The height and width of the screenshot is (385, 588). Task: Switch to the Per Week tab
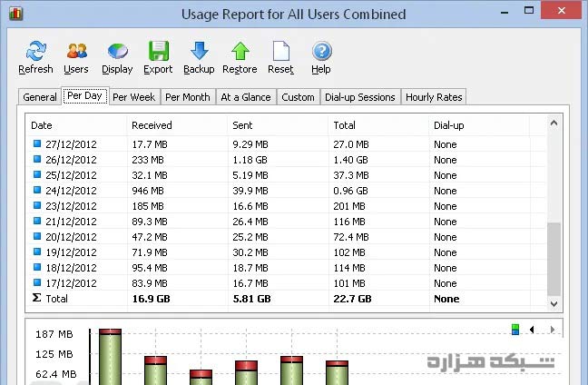click(x=134, y=97)
